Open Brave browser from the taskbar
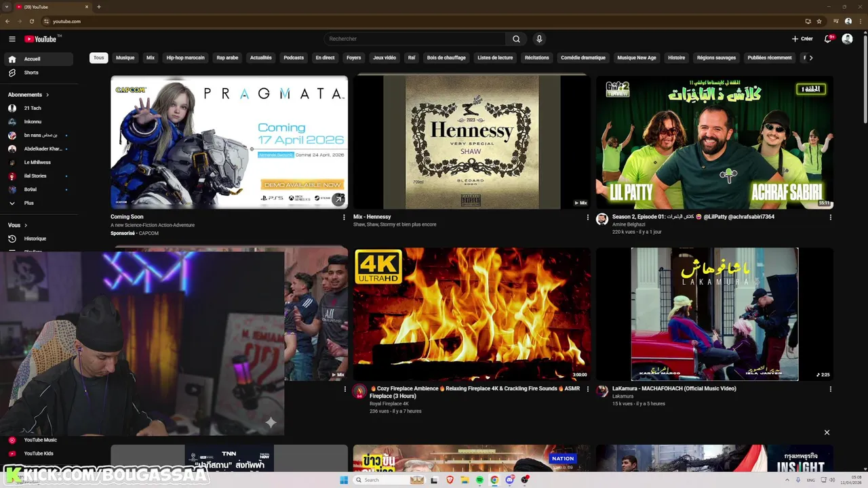868x488 pixels. click(450, 480)
